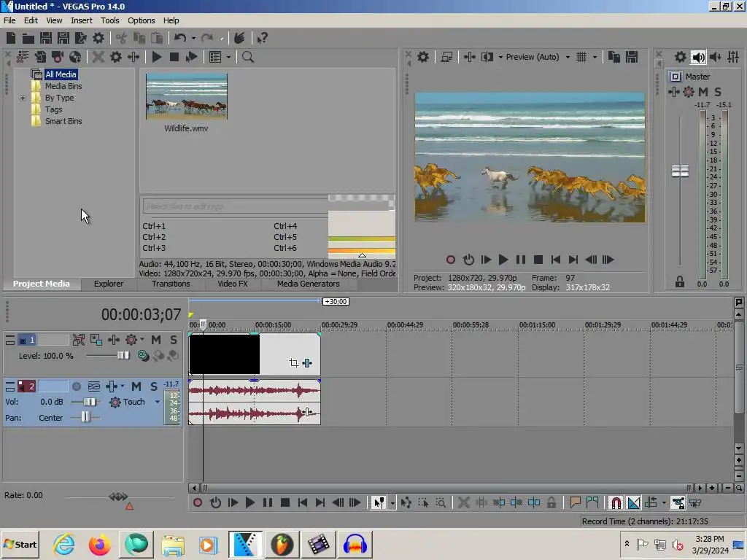Expand the By Type media bin
The width and height of the screenshot is (747, 560).
click(23, 98)
